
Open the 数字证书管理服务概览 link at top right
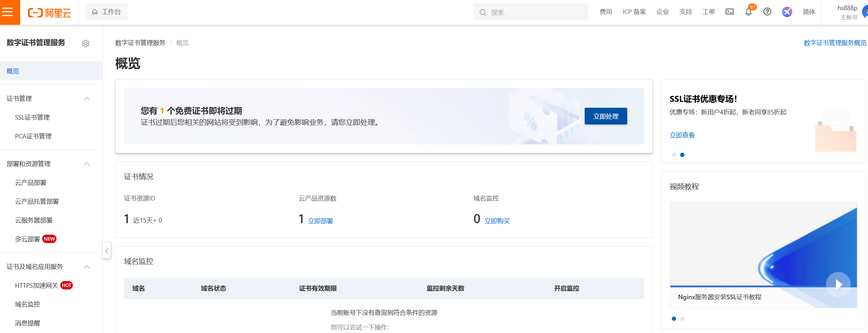[835, 43]
